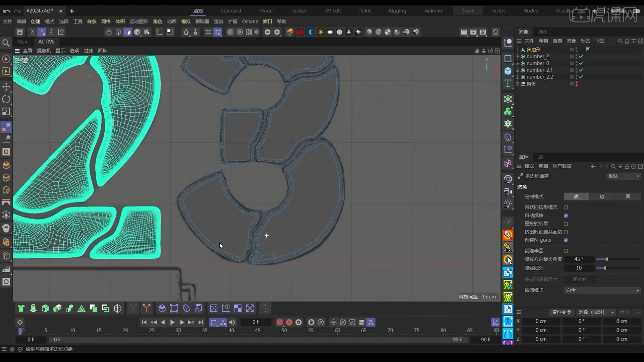Open the Octane menu
Viewport: 644px width, 362px height.
250,21
